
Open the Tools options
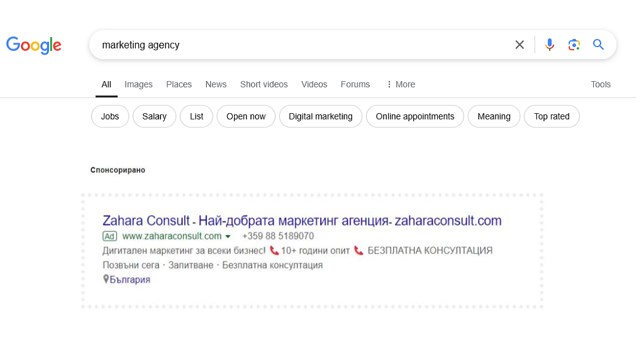tap(601, 84)
